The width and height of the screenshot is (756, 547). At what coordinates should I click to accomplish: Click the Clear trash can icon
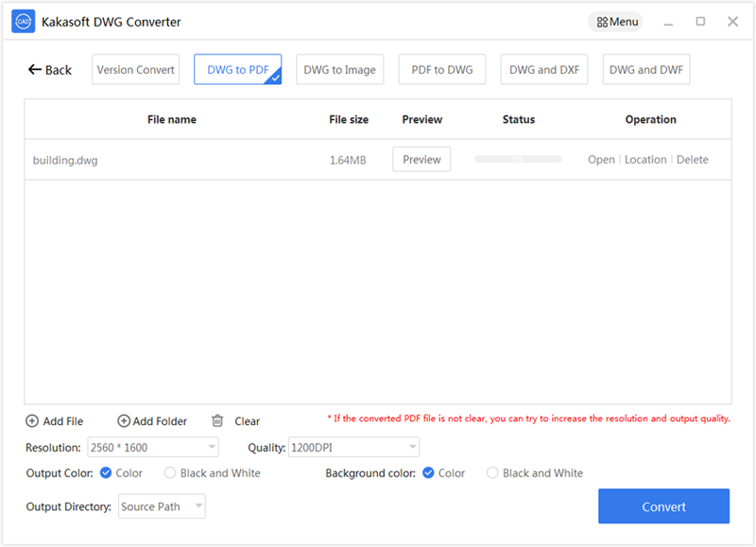coord(217,420)
